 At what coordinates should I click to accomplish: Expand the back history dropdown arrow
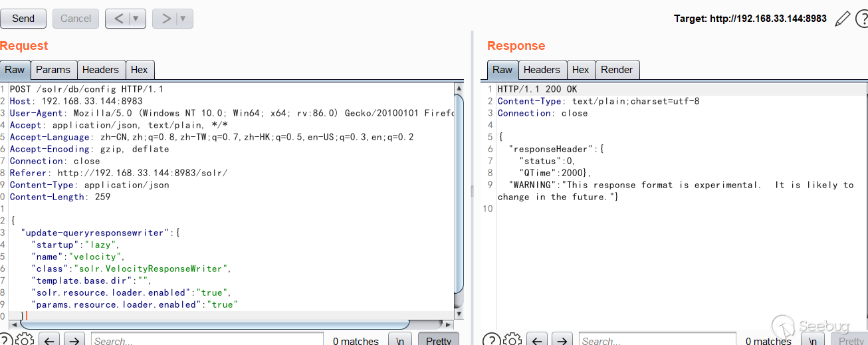pos(136,19)
